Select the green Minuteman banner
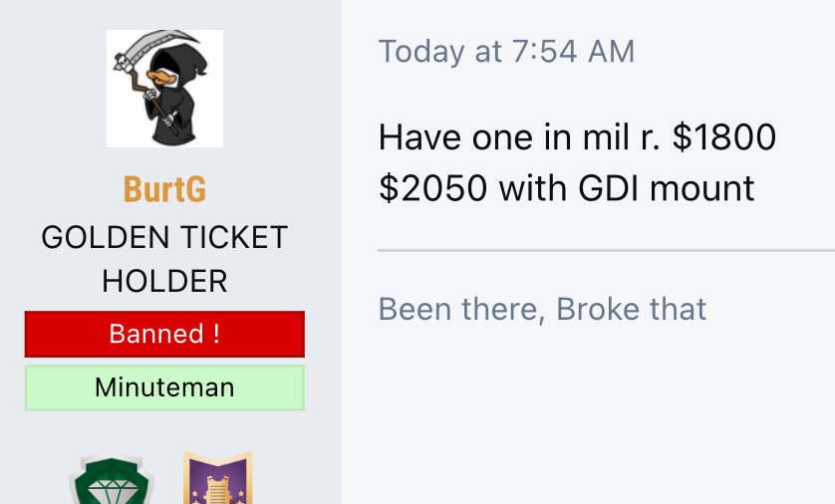 click(164, 387)
